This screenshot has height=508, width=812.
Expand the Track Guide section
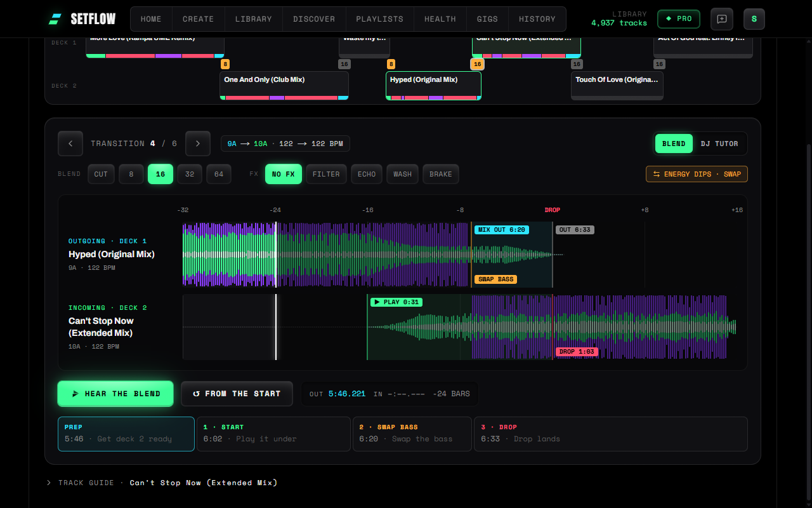click(162, 483)
